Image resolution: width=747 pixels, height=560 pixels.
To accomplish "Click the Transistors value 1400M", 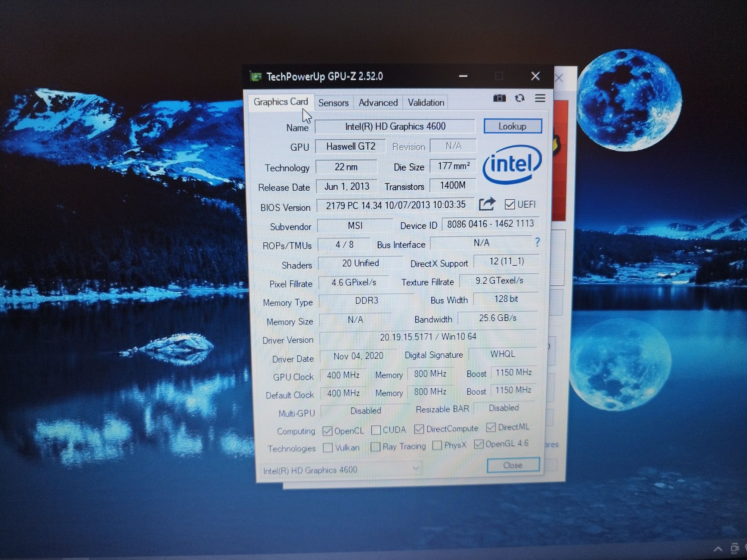I will (x=453, y=185).
